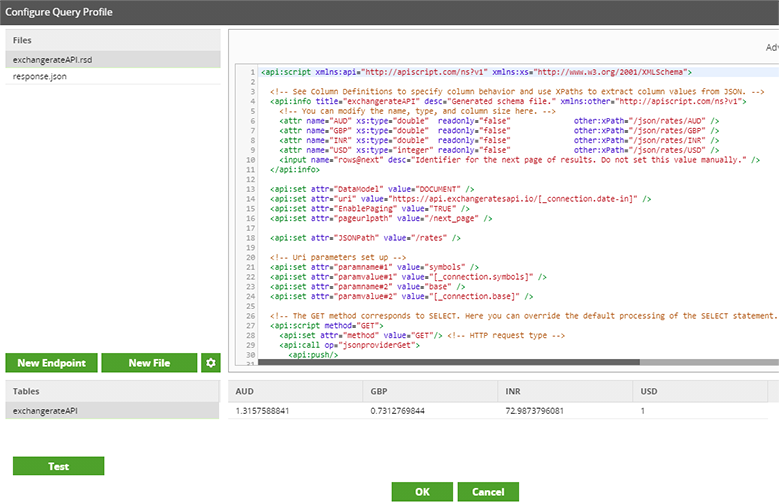
Task: Click the uri value exchangeratesapi.io line
Action: [461, 199]
